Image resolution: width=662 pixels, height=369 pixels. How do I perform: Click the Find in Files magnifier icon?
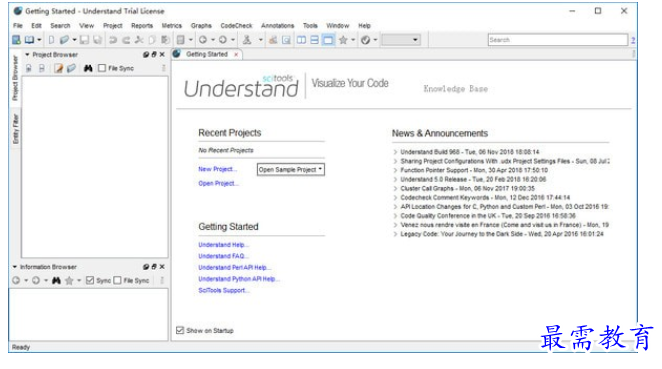[287, 40]
